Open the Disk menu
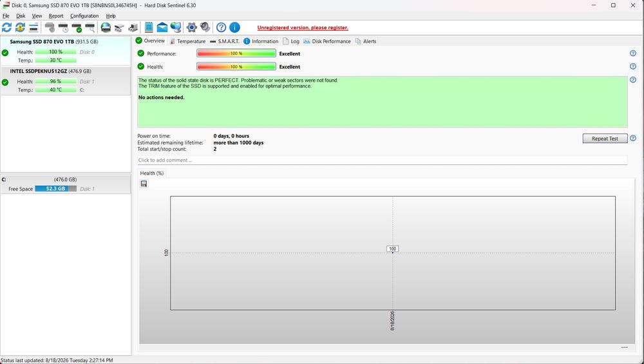The image size is (644, 364). click(21, 16)
